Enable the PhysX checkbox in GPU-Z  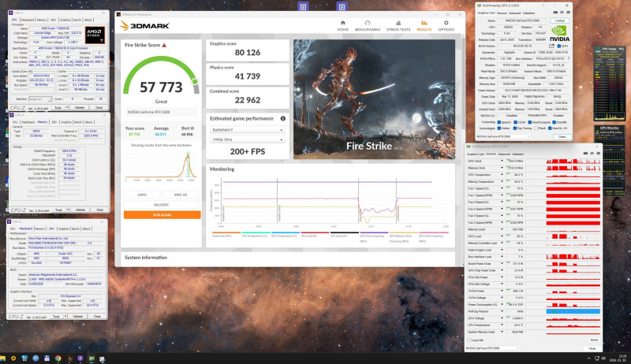(x=536, y=128)
